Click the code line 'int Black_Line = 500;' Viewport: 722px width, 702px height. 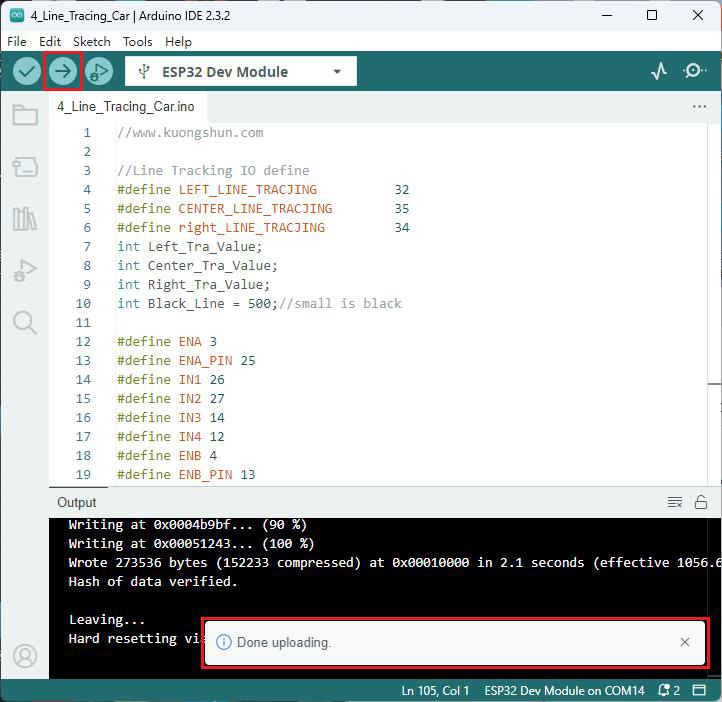click(198, 304)
